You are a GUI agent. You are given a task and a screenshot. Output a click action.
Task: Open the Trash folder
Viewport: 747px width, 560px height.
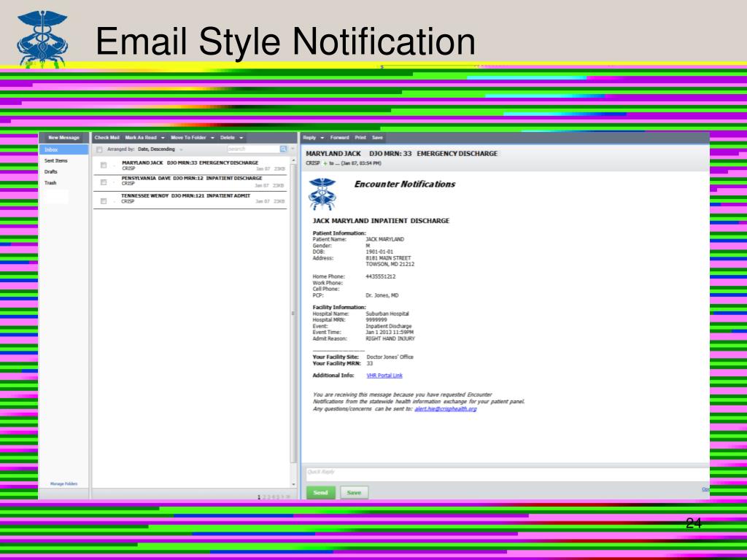click(x=50, y=183)
